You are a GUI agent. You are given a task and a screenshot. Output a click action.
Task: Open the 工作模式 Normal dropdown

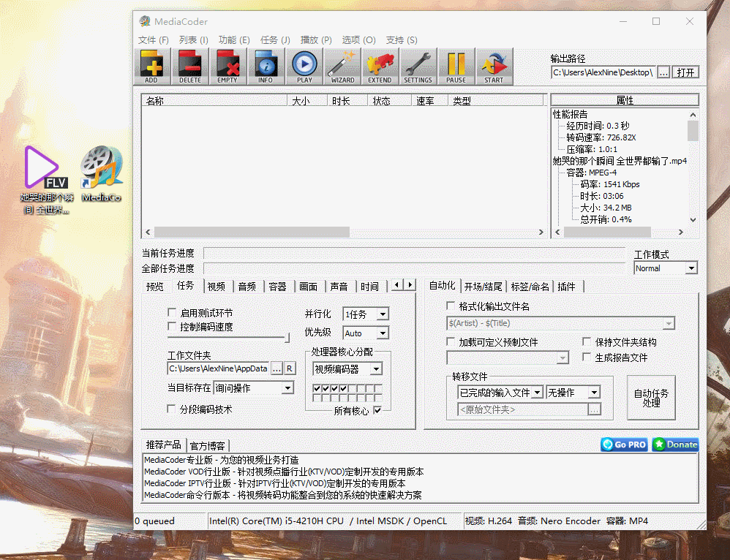(x=666, y=268)
